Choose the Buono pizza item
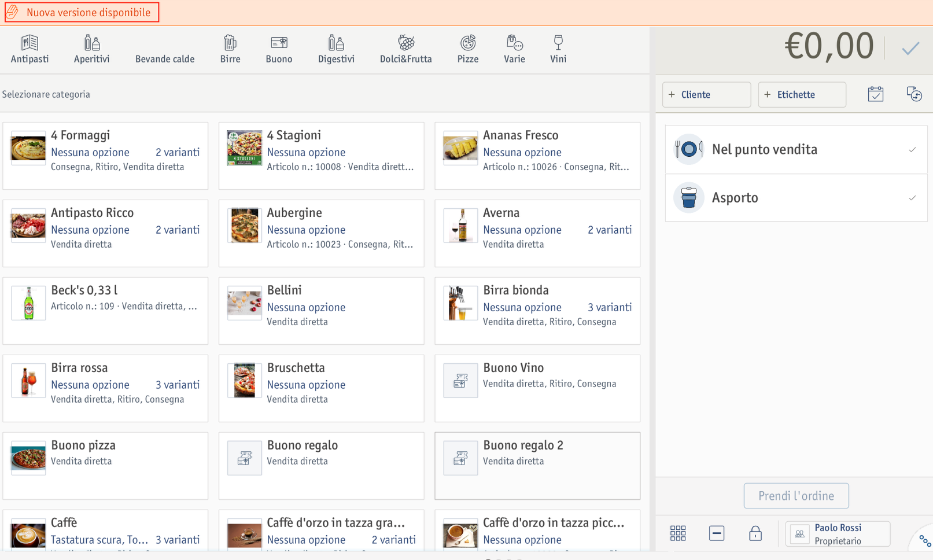 [105, 466]
